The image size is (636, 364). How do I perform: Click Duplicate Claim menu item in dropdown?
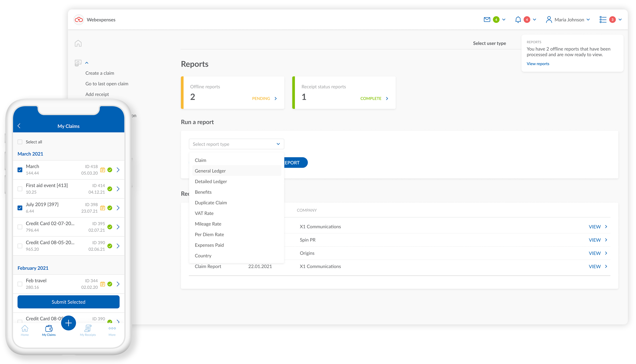point(211,202)
